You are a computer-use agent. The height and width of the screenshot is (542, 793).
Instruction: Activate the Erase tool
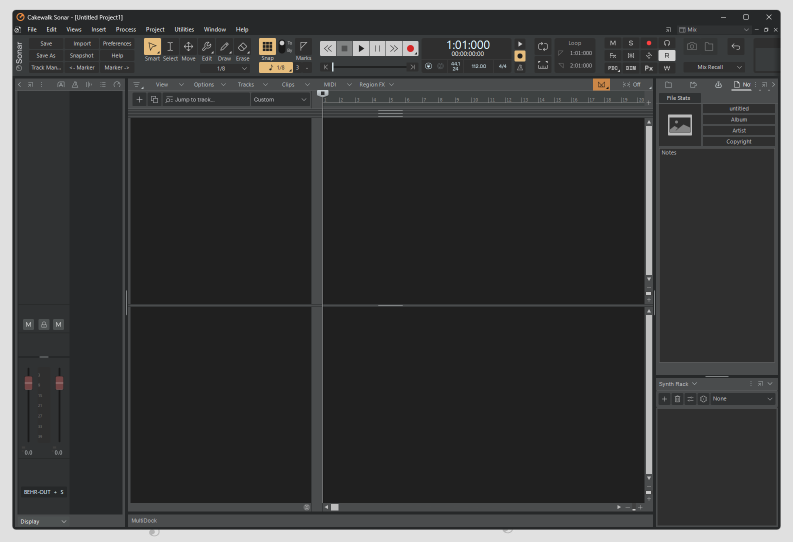tap(243, 47)
